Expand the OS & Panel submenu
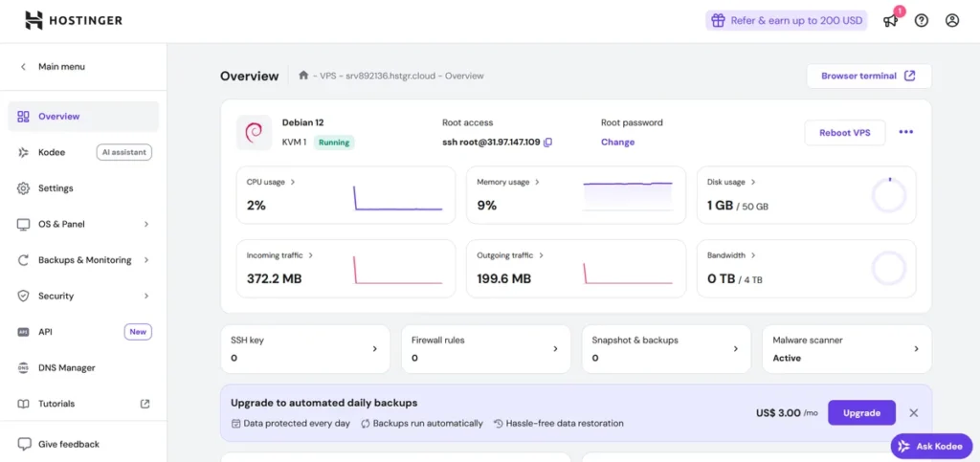Screen dimensions: 980x462 point(146,224)
